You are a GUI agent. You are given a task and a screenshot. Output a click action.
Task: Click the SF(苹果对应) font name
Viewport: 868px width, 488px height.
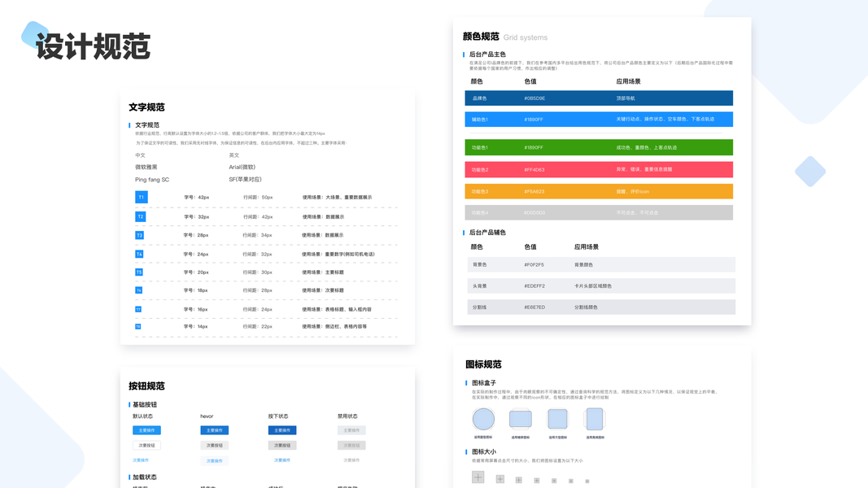245,179
